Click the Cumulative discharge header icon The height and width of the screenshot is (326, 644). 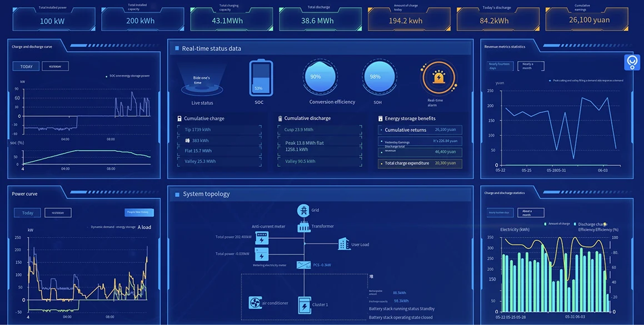[280, 118]
